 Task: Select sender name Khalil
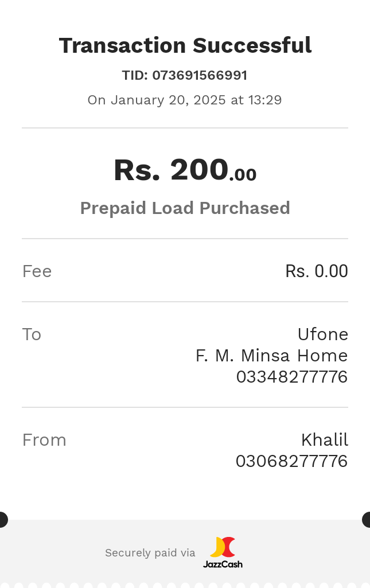coord(324,440)
